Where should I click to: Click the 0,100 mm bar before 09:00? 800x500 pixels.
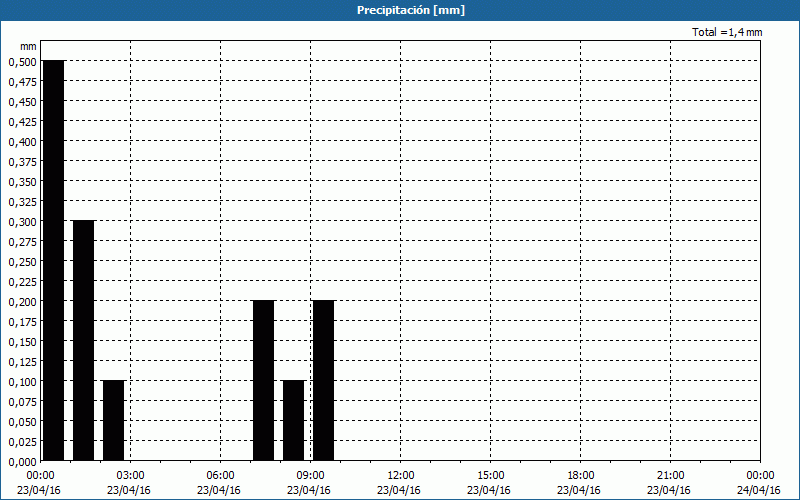293,420
